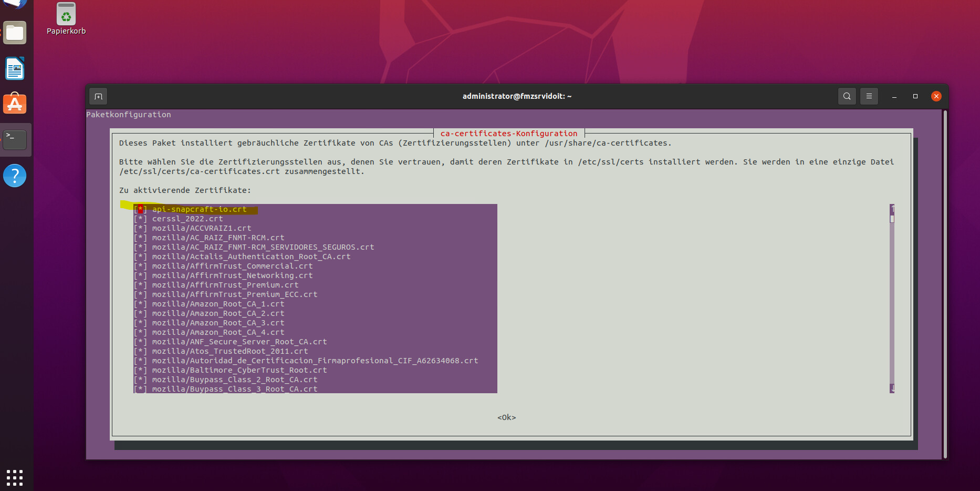This screenshot has height=491, width=980.
Task: Toggle mozilla/Amazon_Root_CA_1.crt checkbox
Action: (140, 304)
